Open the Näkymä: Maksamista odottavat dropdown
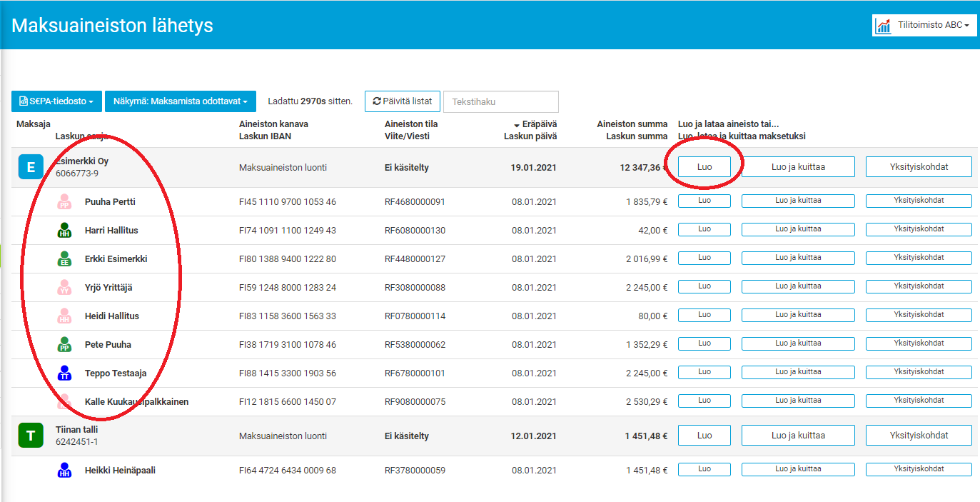The height and width of the screenshot is (502, 980). pos(181,101)
